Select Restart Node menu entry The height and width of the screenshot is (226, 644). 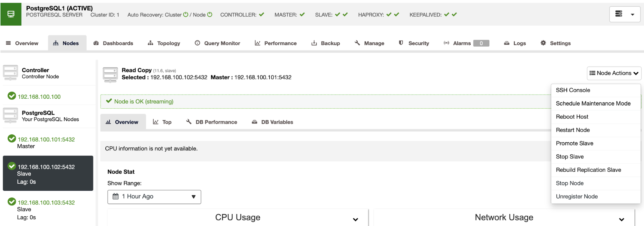click(x=596, y=130)
